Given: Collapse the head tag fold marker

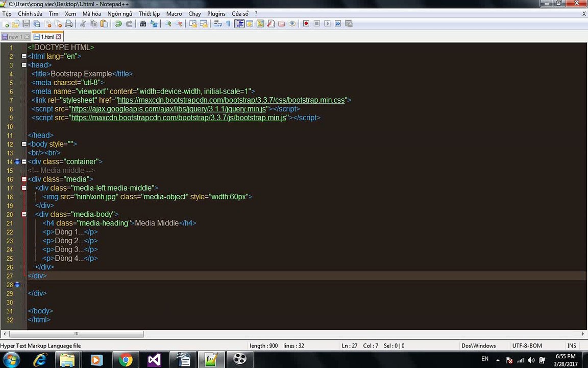Looking at the screenshot, I should click(x=24, y=65).
